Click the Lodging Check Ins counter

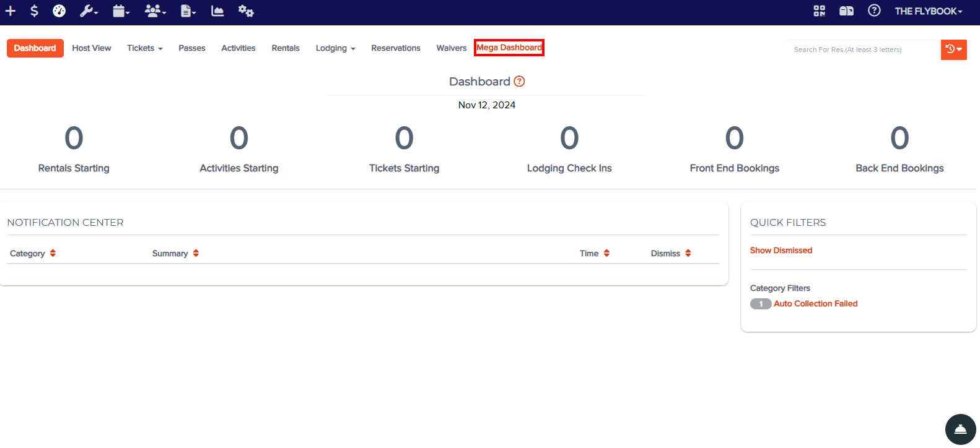569,149
